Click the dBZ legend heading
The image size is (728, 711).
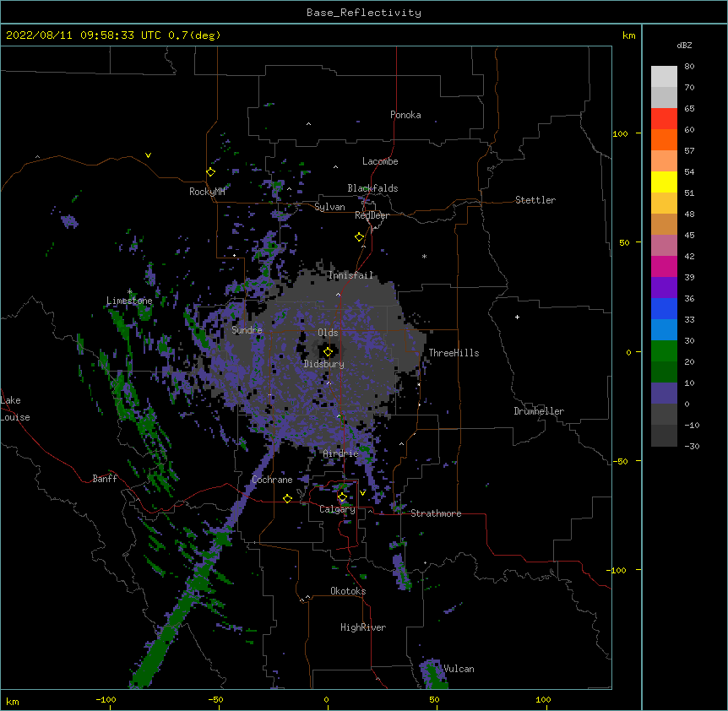click(684, 46)
